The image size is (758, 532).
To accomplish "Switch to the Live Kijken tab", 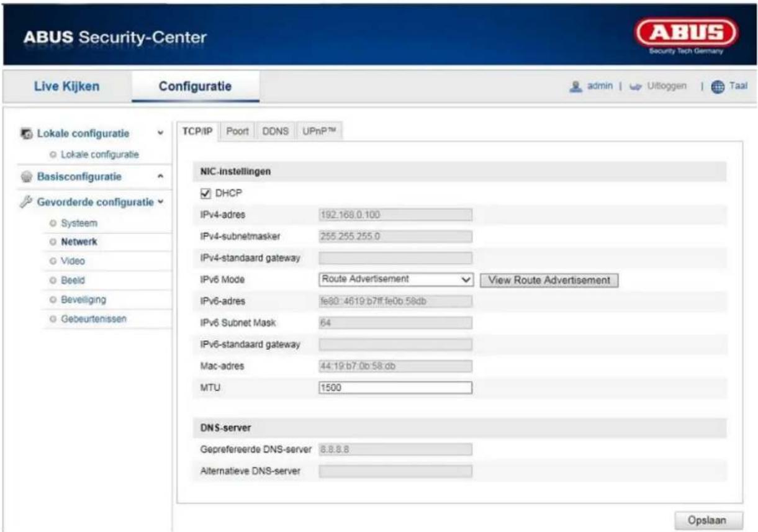I will (66, 86).
